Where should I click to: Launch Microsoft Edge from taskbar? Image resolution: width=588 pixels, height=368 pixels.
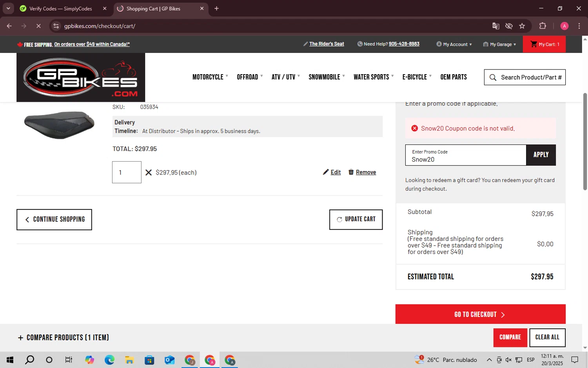coord(109,360)
